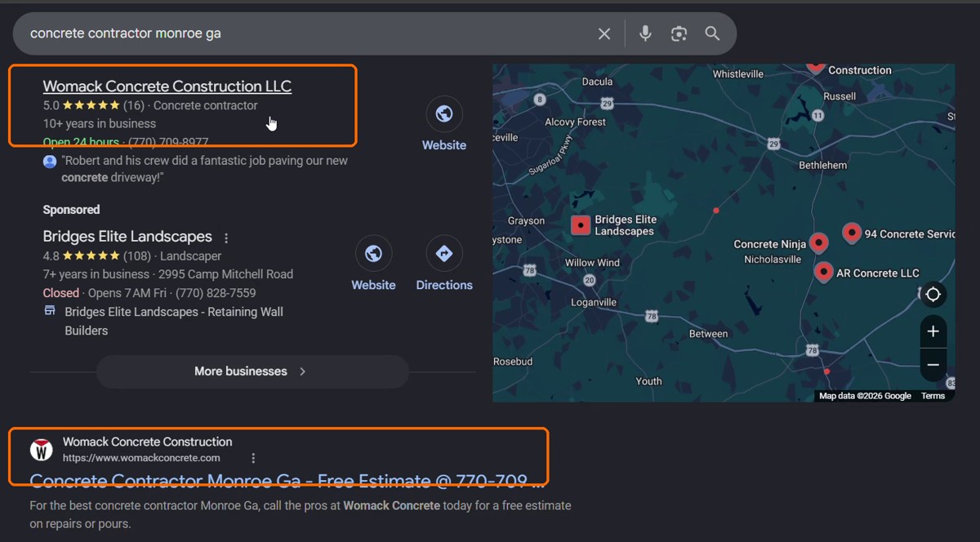Click the Whistleville label on the map
This screenshot has height=542, width=980.
click(738, 74)
